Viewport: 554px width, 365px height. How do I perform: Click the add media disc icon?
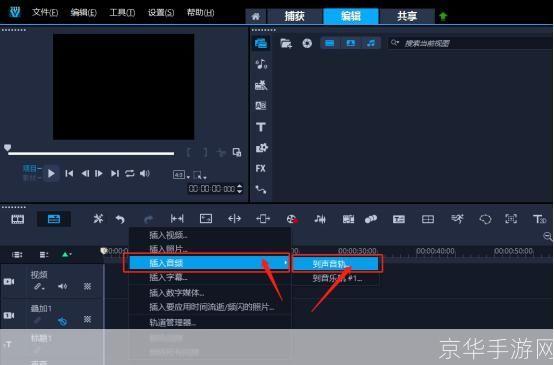click(x=307, y=43)
